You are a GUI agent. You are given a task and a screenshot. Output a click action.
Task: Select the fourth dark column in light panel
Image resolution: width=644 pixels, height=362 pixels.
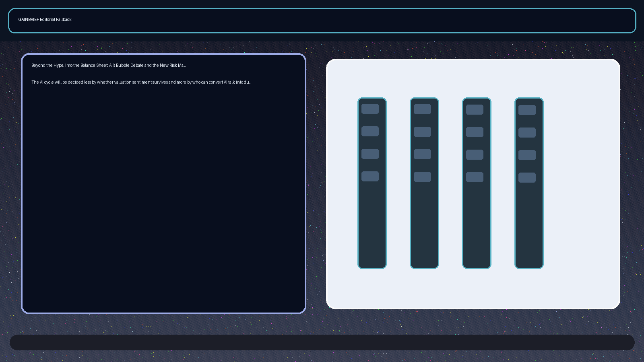click(x=529, y=183)
